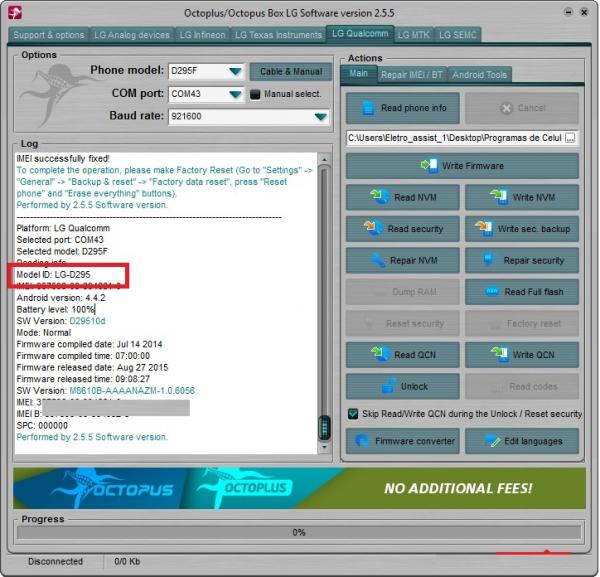Click Write NVM icon button
This screenshot has height=577, width=600.
[x=521, y=198]
